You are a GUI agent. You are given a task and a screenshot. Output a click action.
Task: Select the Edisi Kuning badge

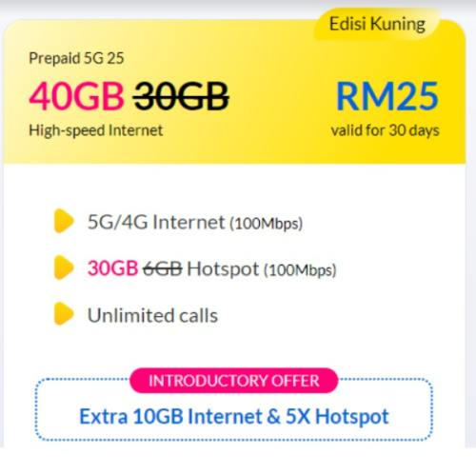pyautogui.click(x=377, y=24)
